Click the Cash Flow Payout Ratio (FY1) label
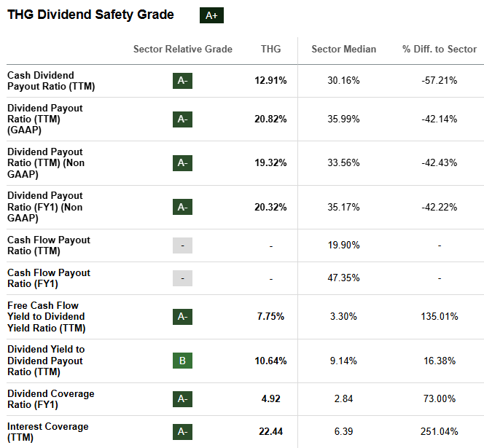 coord(49,278)
